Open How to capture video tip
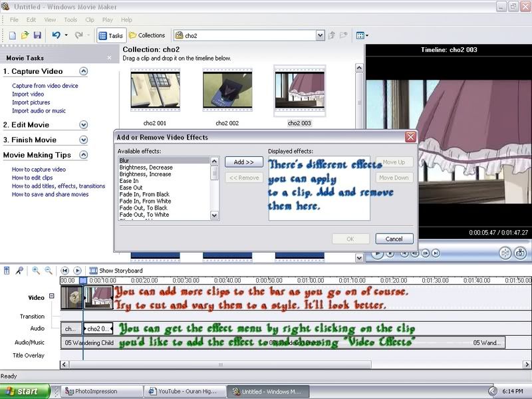Image resolution: width=532 pixels, height=399 pixels. [39, 170]
